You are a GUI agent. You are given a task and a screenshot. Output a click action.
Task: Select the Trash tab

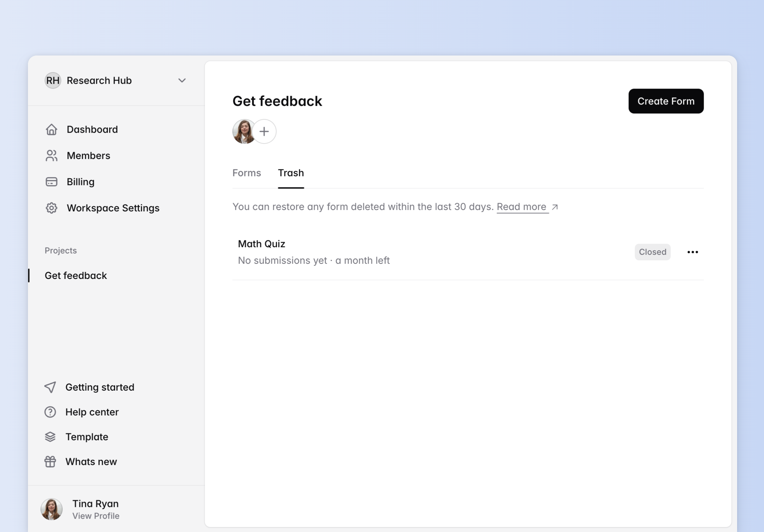coord(291,173)
